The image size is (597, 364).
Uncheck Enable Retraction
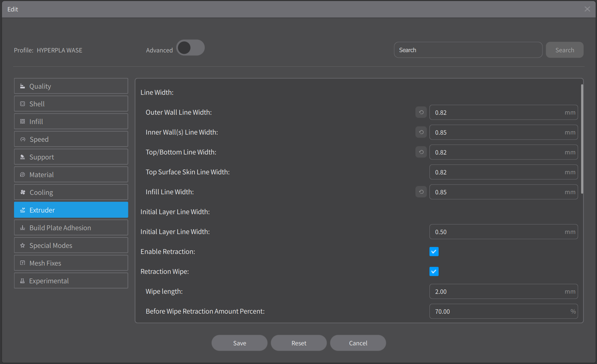click(x=434, y=251)
